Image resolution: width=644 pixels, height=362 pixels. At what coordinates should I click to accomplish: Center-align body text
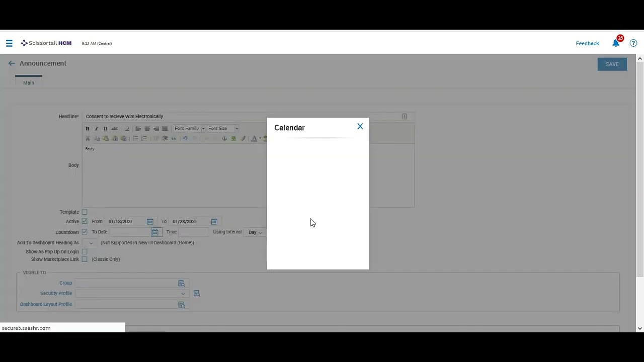click(147, 129)
